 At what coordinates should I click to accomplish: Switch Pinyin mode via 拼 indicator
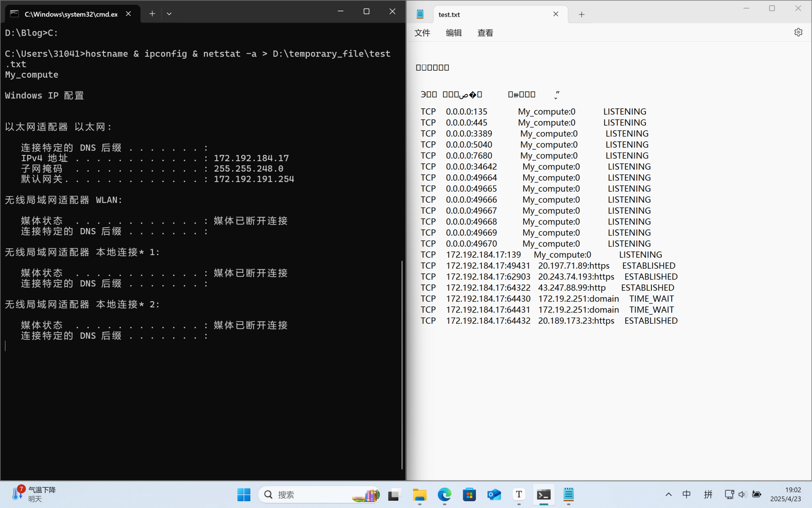(x=708, y=494)
